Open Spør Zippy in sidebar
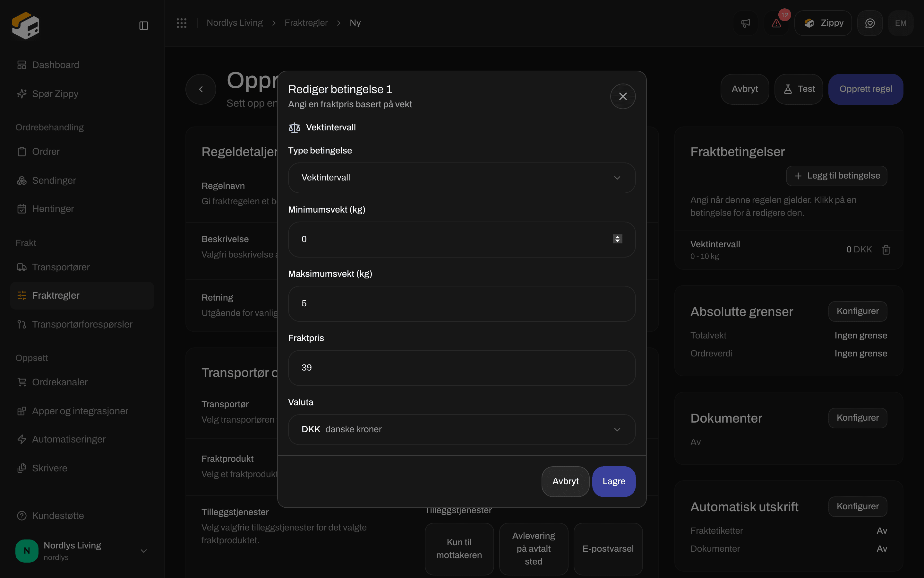 click(x=82, y=94)
